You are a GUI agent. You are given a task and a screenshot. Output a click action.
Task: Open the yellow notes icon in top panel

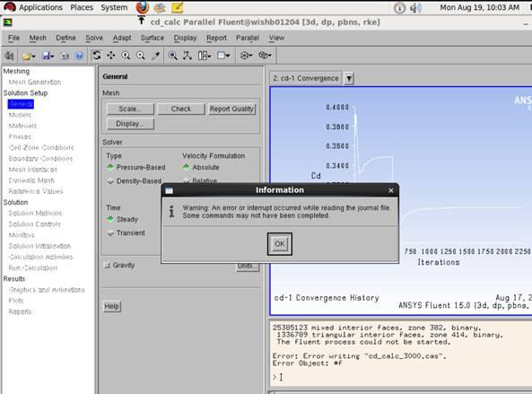pyautogui.click(x=177, y=7)
